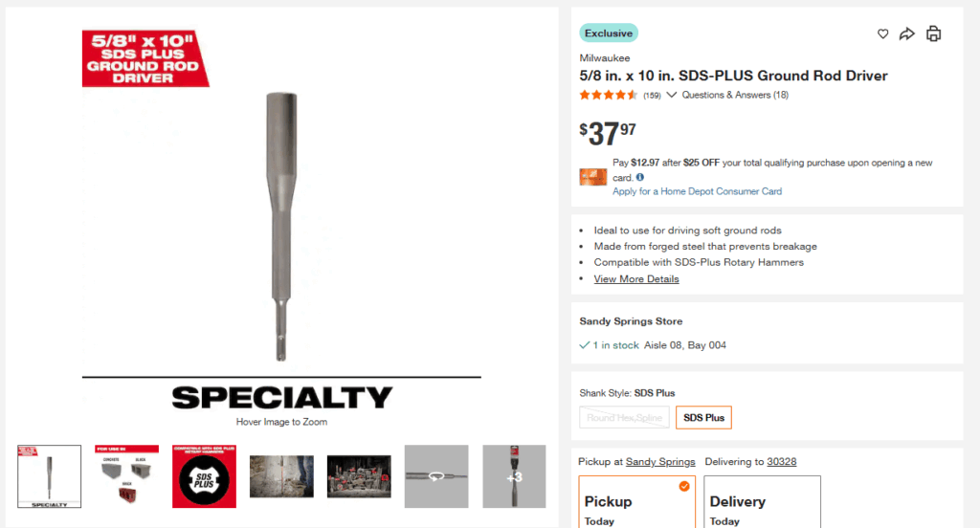The height and width of the screenshot is (528, 980).
Task: Click the heart favorite icon
Action: coord(882,34)
